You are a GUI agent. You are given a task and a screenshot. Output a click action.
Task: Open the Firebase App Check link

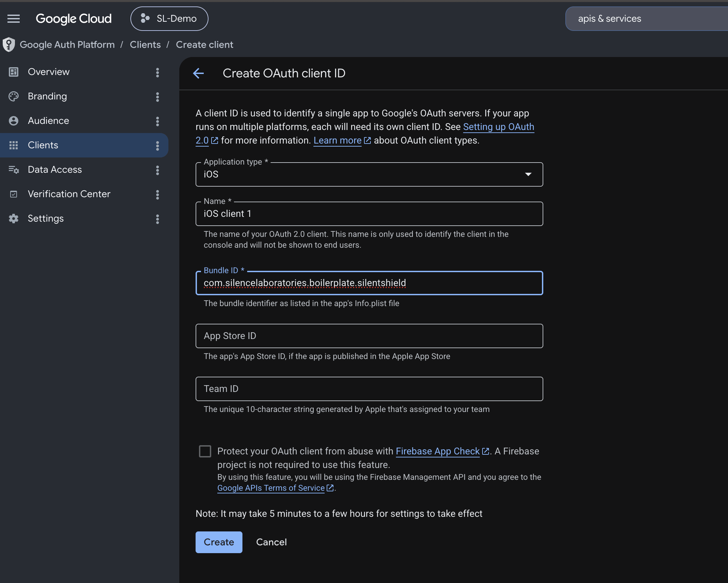pyautogui.click(x=438, y=451)
